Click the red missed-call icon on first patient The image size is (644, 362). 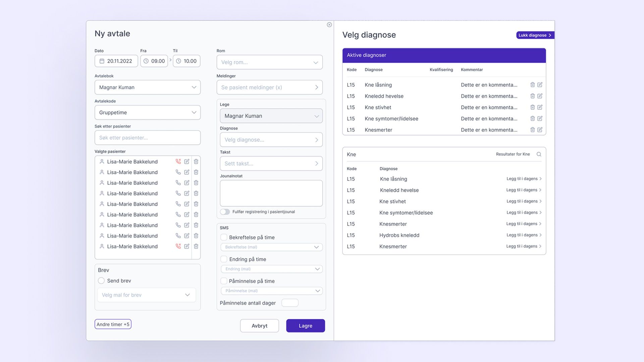(178, 162)
